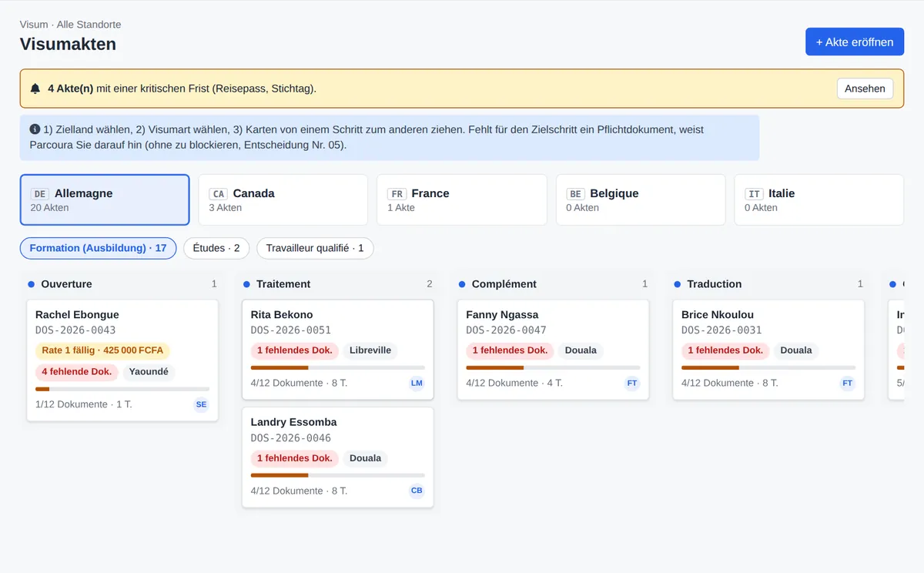The image size is (924, 573).
Task: Filter by the Études visa type chip
Action: [x=216, y=248]
